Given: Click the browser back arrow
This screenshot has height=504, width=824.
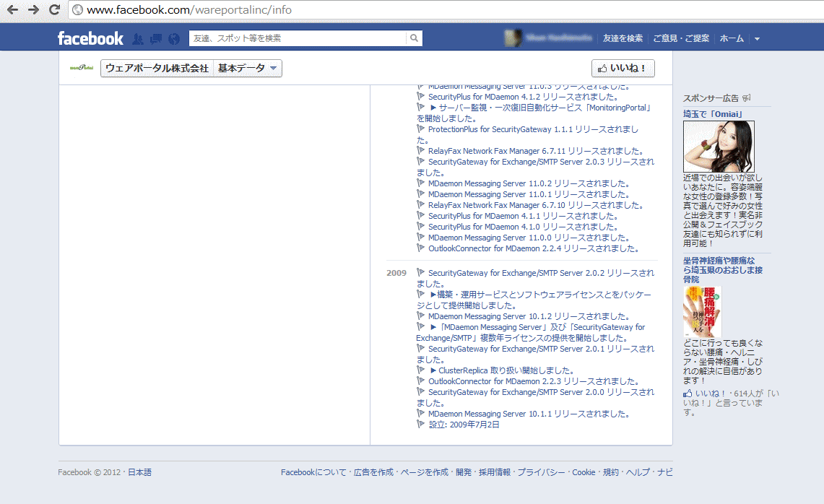Looking at the screenshot, I should click(12, 9).
